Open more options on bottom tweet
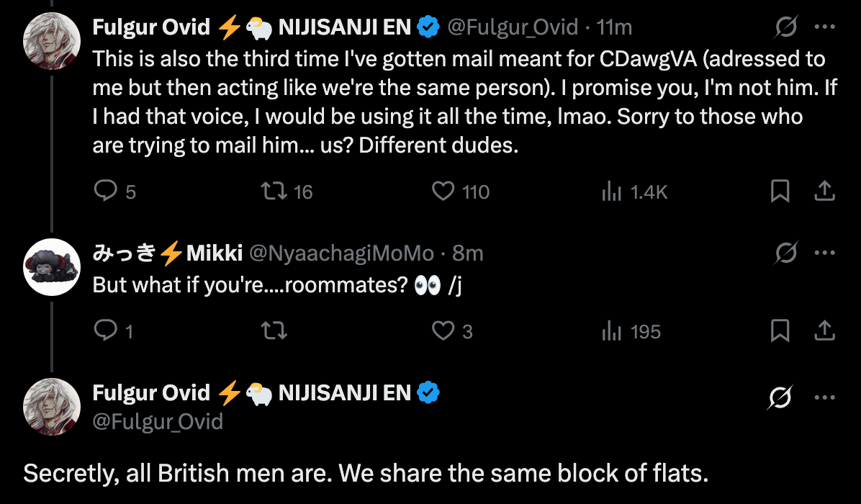861x504 pixels. (824, 397)
